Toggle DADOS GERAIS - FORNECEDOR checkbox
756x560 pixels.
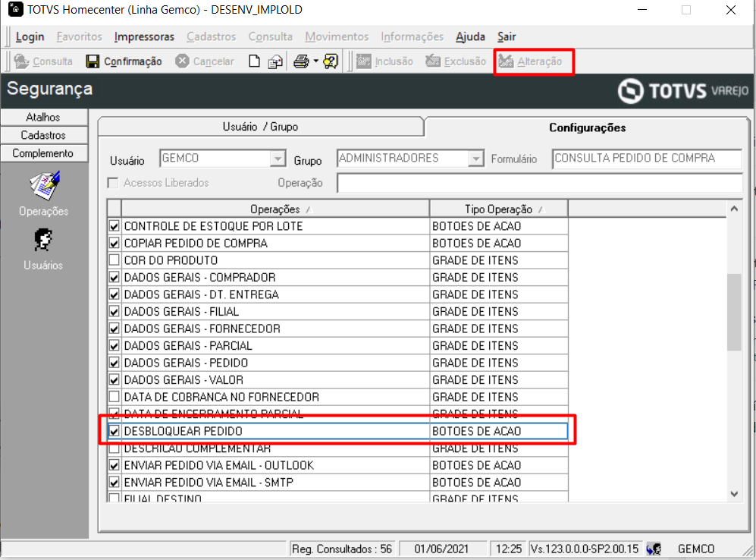tap(114, 329)
